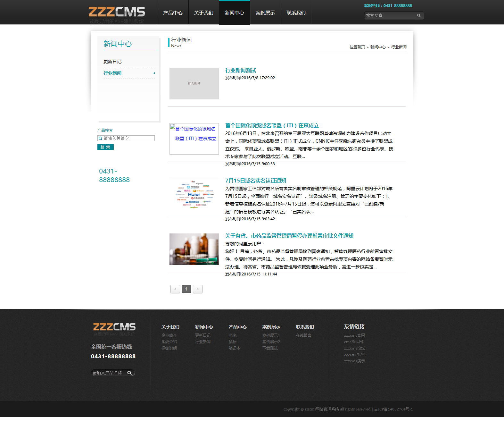Click the brand logos thumbnail
The width and height of the screenshot is (504, 422).
(x=194, y=194)
